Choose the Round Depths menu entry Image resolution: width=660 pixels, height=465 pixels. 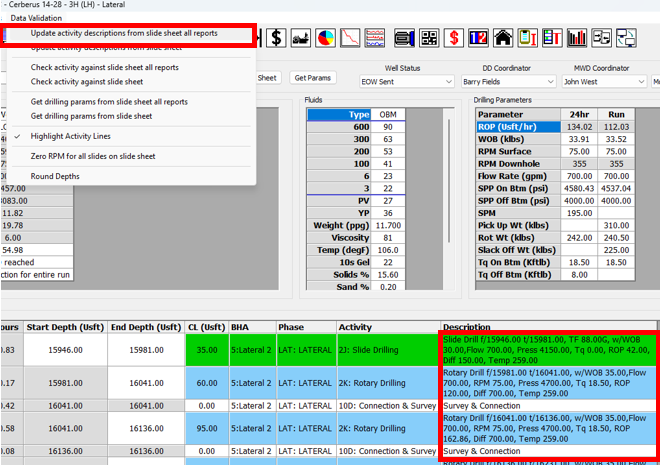(x=56, y=176)
